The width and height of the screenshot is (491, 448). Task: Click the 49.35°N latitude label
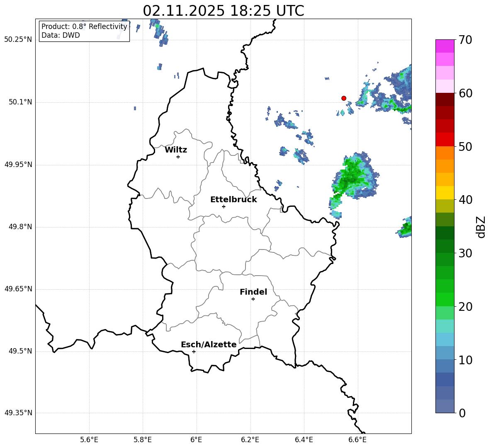[x=18, y=413]
